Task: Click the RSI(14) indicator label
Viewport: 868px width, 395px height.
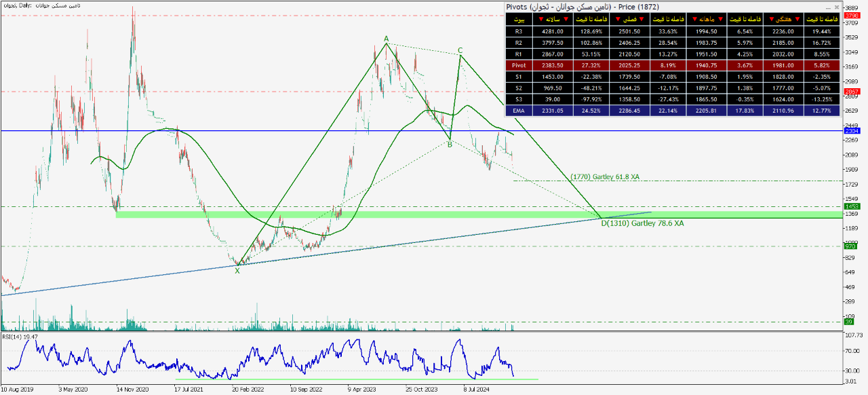Action: [x=19, y=336]
